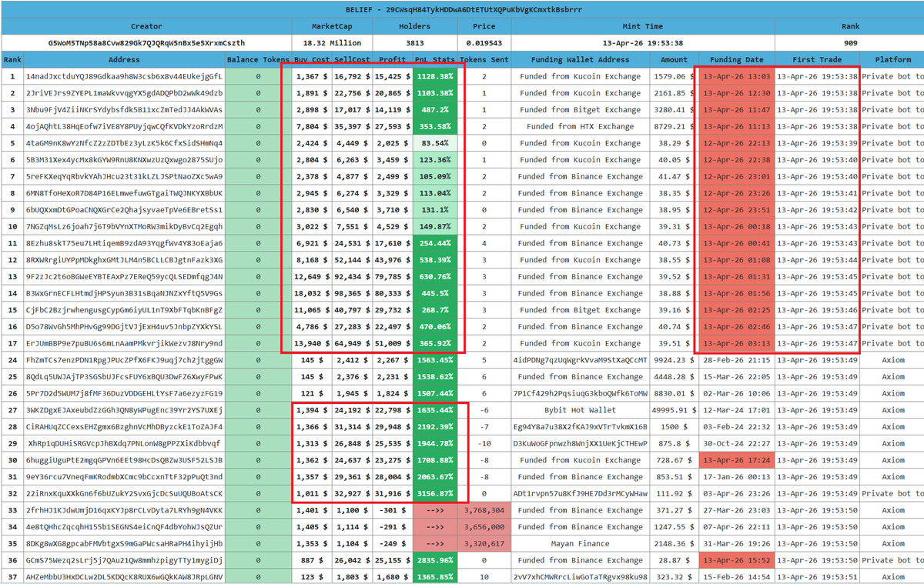
Task: Click the tokens sent value 3,656,000
Action: click(x=484, y=527)
